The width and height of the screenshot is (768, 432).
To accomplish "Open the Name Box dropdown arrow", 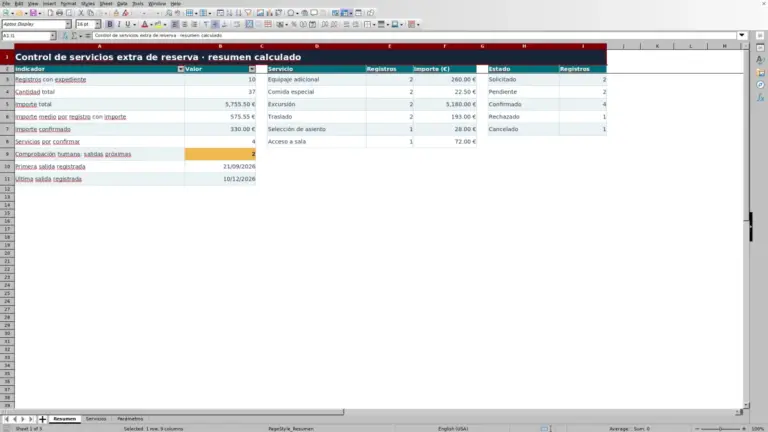I will (x=52, y=36).
